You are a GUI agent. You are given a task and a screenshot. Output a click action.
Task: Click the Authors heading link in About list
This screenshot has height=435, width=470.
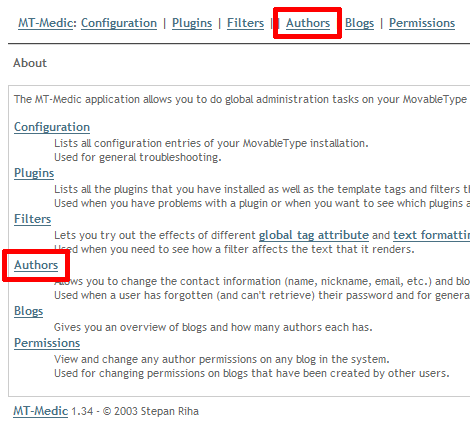coord(36,265)
